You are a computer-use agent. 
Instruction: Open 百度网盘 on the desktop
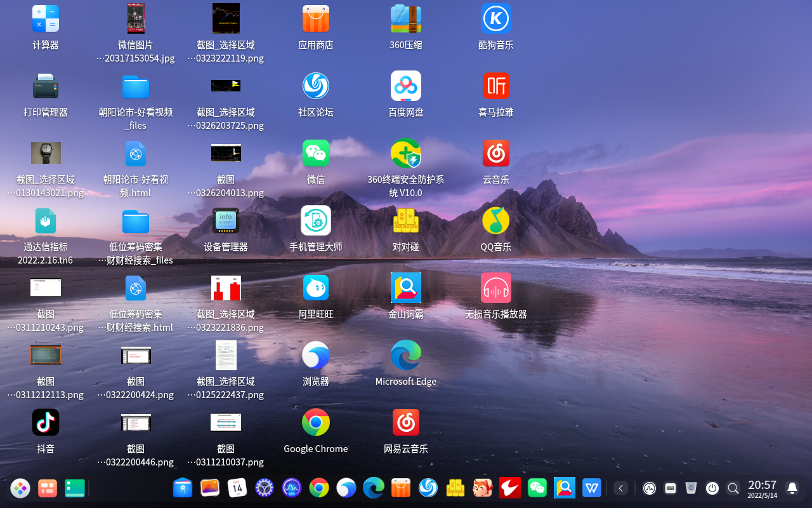tap(406, 86)
